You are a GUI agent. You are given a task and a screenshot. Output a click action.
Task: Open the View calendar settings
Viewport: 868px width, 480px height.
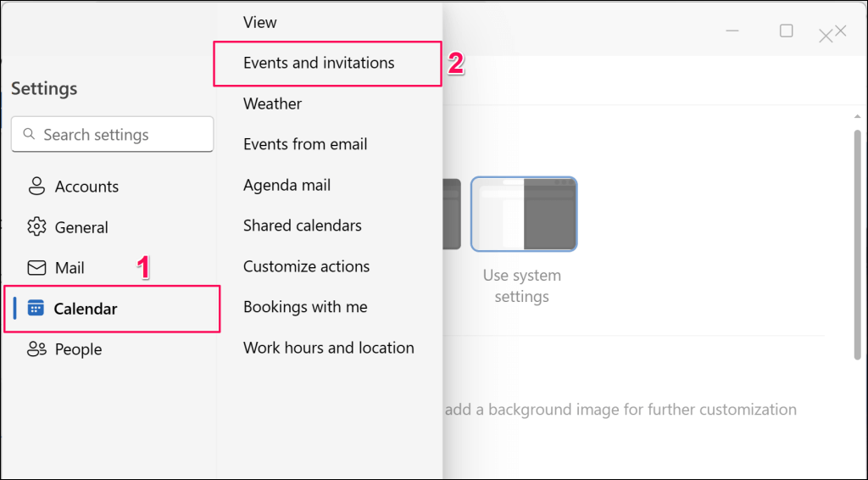260,22
